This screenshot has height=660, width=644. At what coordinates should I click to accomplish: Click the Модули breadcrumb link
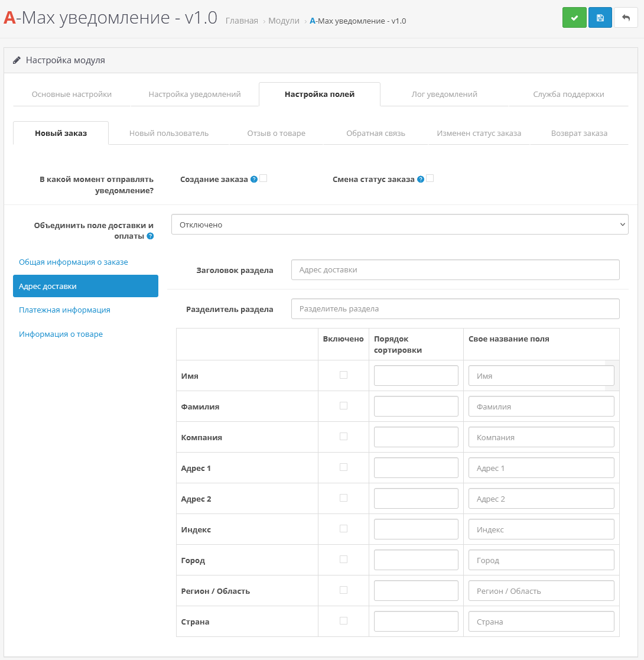[x=283, y=21]
